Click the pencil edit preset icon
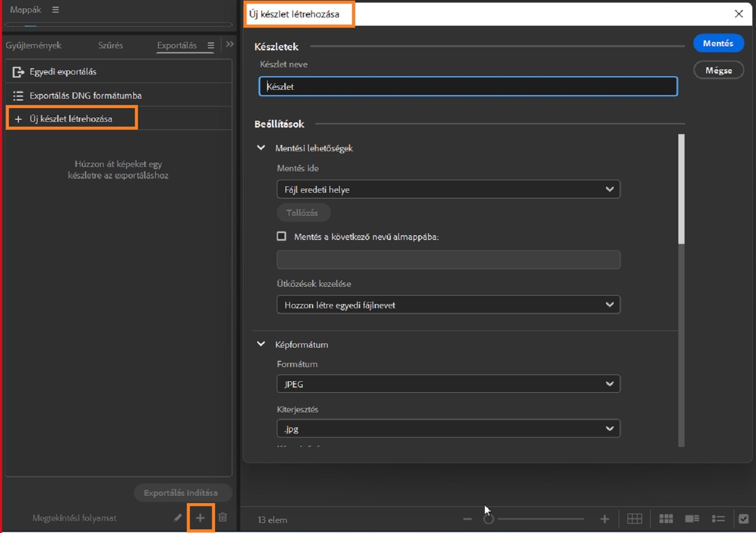Image resolution: width=756 pixels, height=533 pixels. [178, 518]
